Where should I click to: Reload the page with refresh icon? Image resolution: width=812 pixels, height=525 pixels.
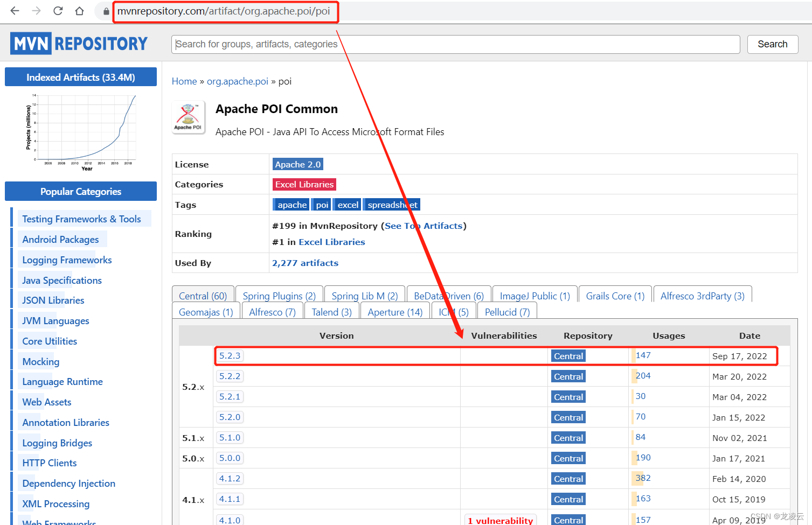[58, 11]
